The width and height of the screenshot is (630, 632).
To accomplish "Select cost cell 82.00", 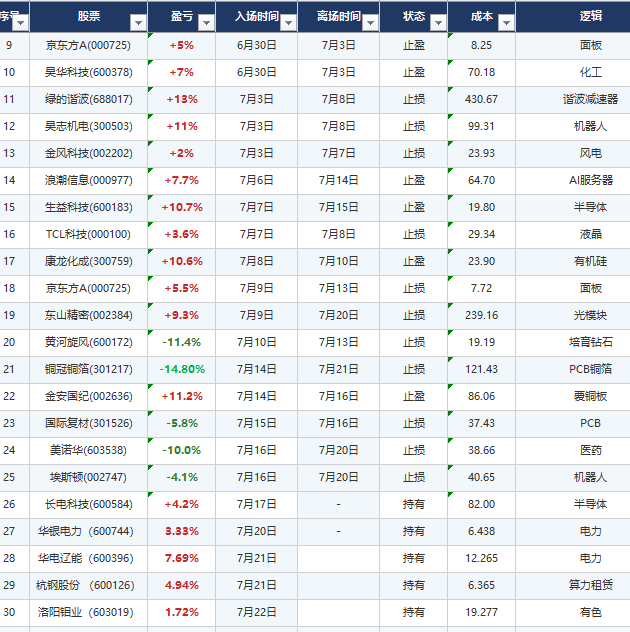I will pyautogui.click(x=481, y=504).
